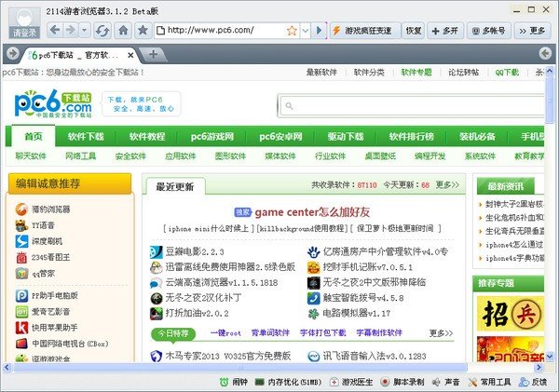Click the 2345看图王 icon

click(21, 257)
